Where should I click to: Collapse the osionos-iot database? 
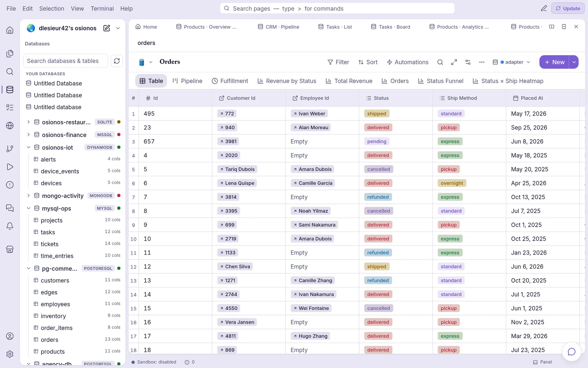click(28, 147)
